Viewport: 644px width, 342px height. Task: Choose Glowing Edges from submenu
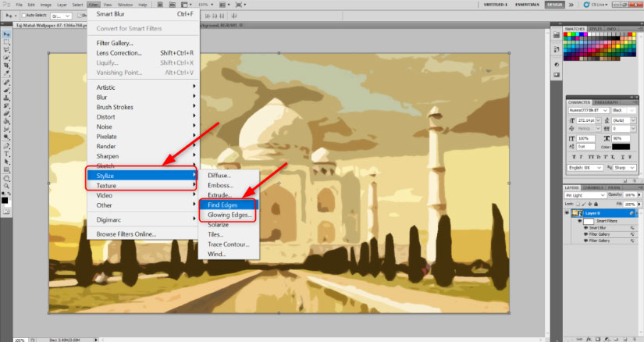point(229,215)
